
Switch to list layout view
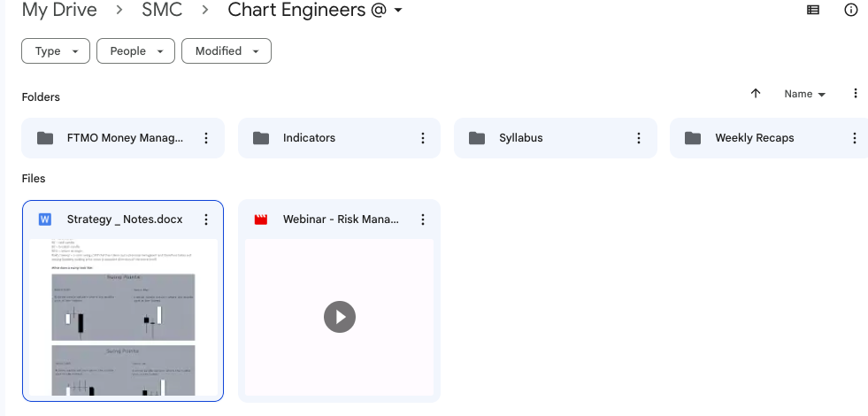[x=813, y=11]
